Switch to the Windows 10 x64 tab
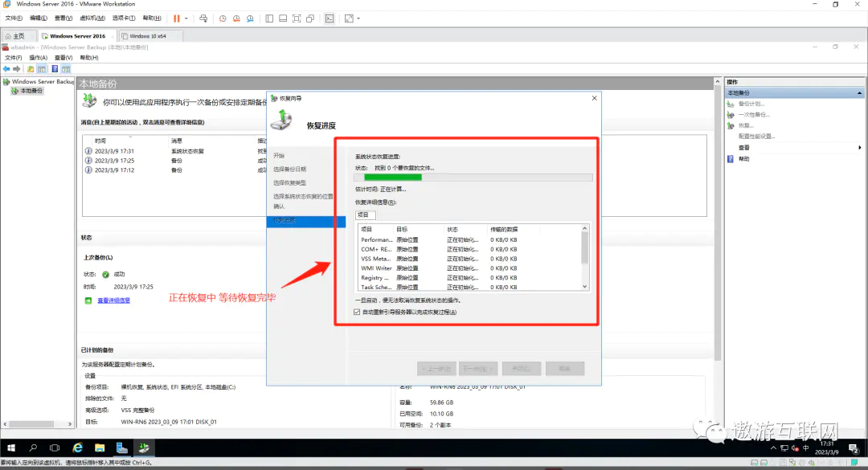868x470 pixels. point(147,35)
